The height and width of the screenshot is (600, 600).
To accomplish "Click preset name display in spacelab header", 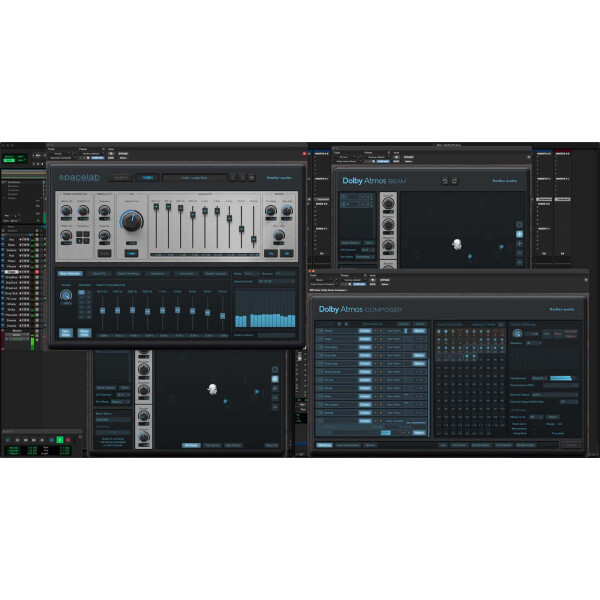I will coord(195,178).
